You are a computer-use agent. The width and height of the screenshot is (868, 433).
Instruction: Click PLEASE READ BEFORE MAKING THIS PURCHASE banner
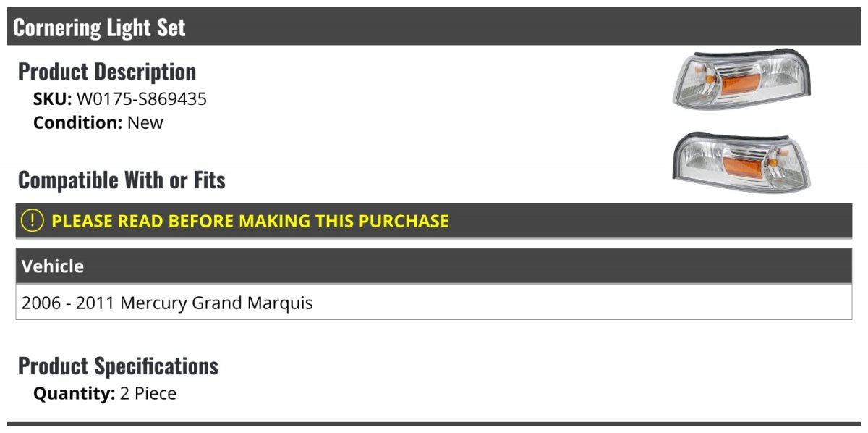[x=434, y=221]
